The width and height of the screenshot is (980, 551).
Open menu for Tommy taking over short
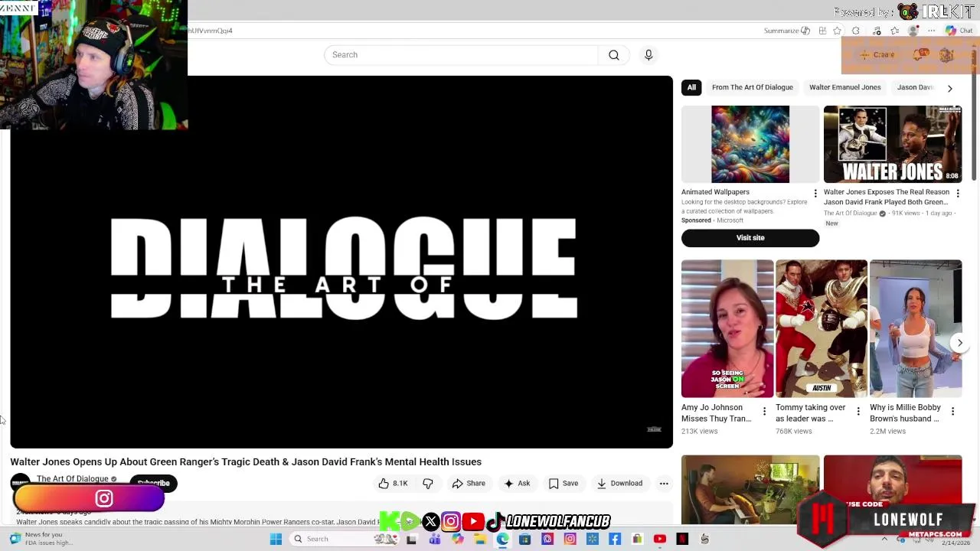point(858,412)
